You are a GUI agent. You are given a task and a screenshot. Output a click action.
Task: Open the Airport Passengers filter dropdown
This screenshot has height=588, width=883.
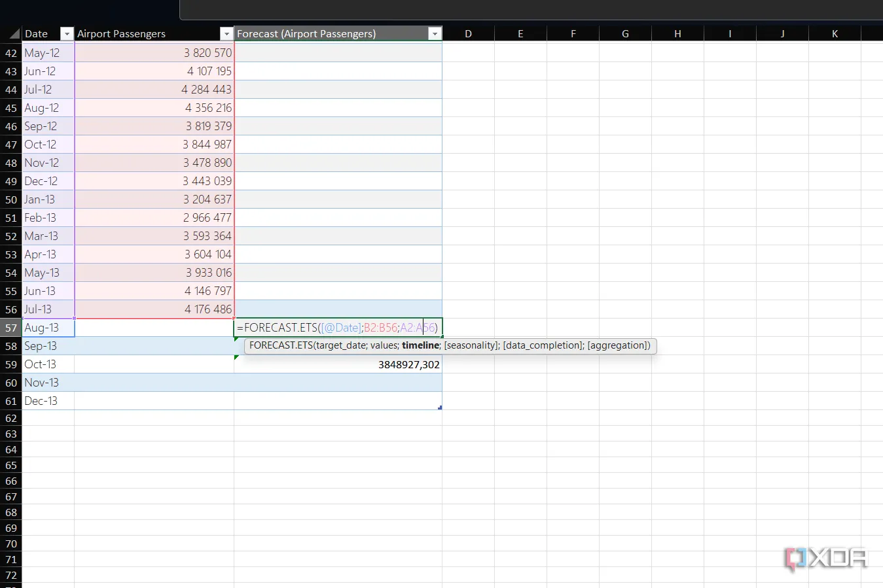[226, 34]
